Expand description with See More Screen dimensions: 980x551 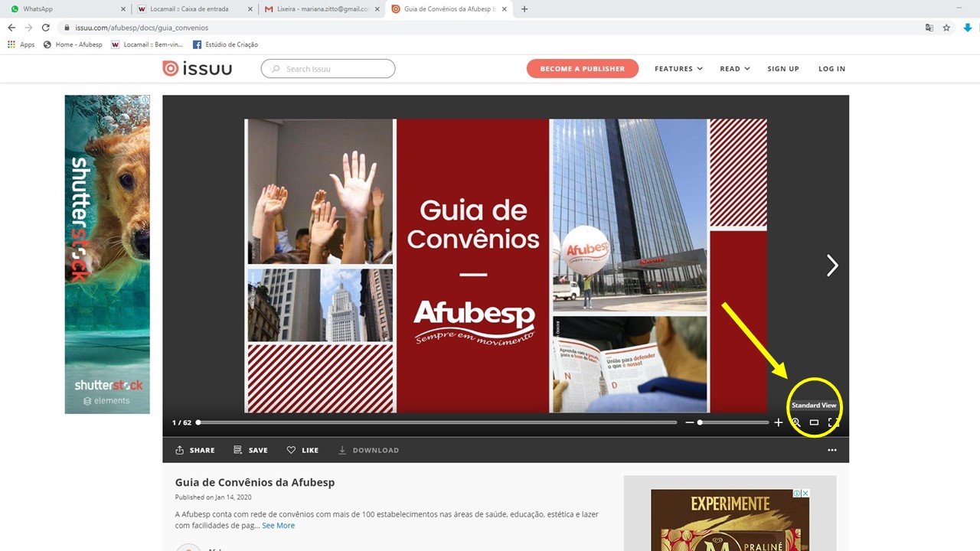point(278,526)
